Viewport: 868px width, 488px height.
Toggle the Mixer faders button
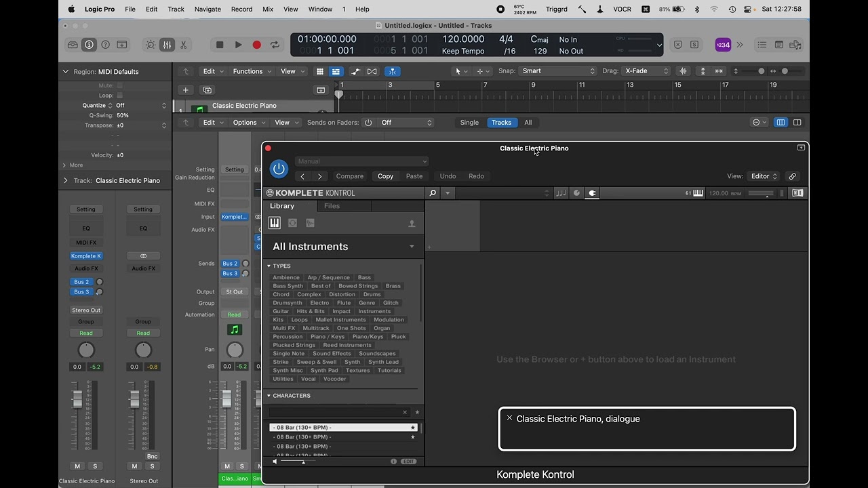(167, 45)
